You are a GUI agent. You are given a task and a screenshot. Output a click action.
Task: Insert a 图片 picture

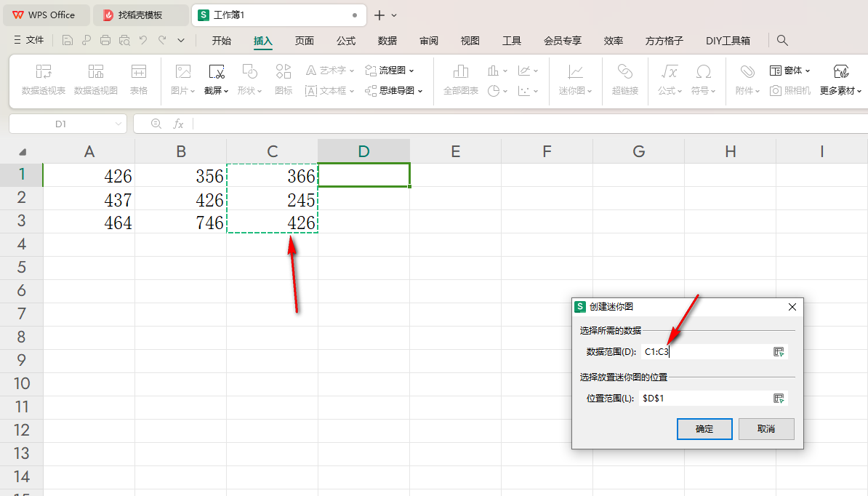(x=182, y=80)
